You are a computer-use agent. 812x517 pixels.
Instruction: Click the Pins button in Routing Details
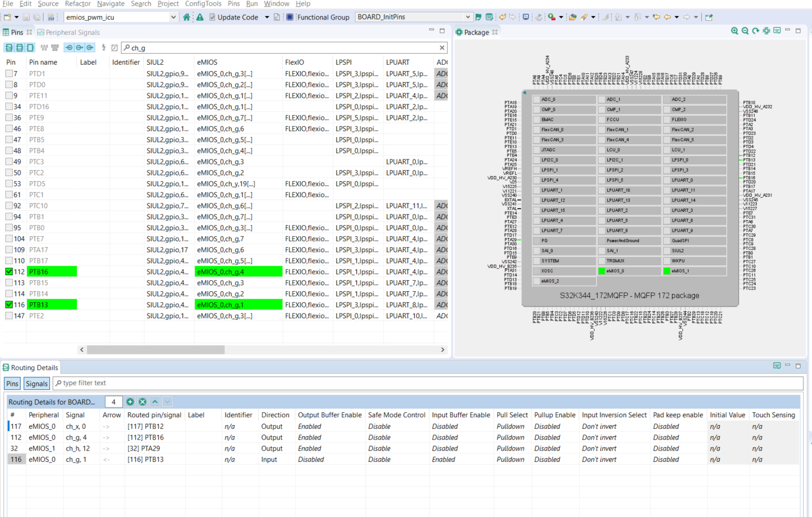pyautogui.click(x=12, y=383)
